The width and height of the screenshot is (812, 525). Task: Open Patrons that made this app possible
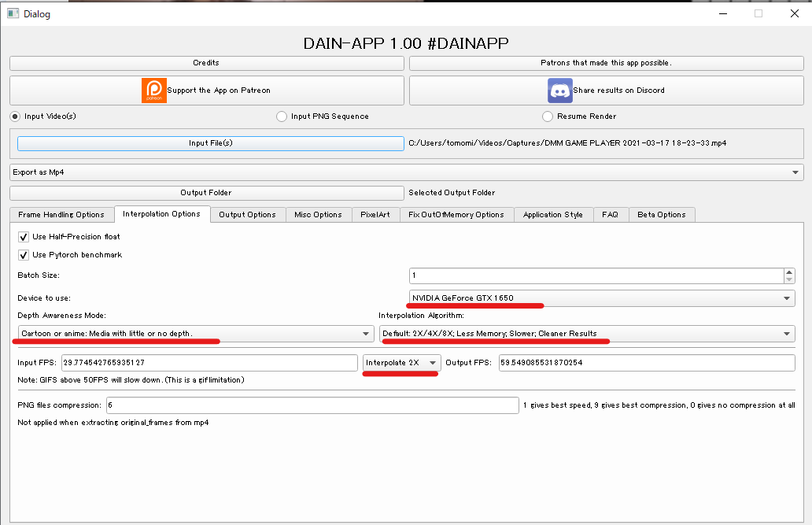click(x=607, y=63)
